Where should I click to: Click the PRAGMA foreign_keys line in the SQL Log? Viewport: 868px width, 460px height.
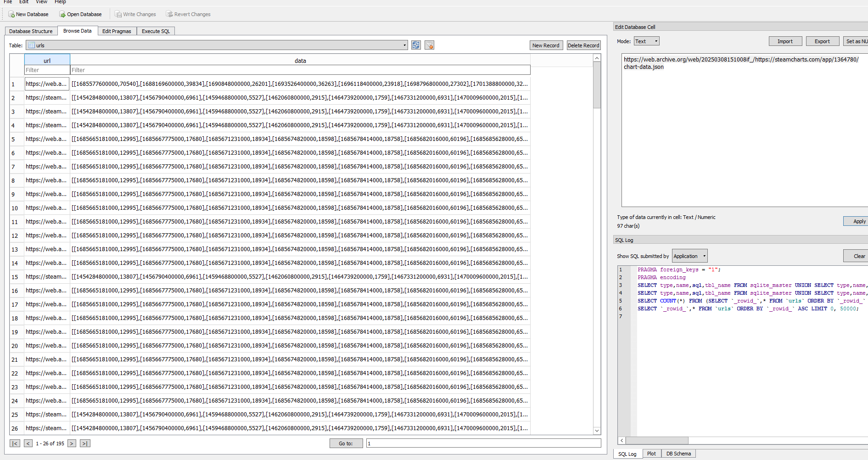pyautogui.click(x=679, y=269)
